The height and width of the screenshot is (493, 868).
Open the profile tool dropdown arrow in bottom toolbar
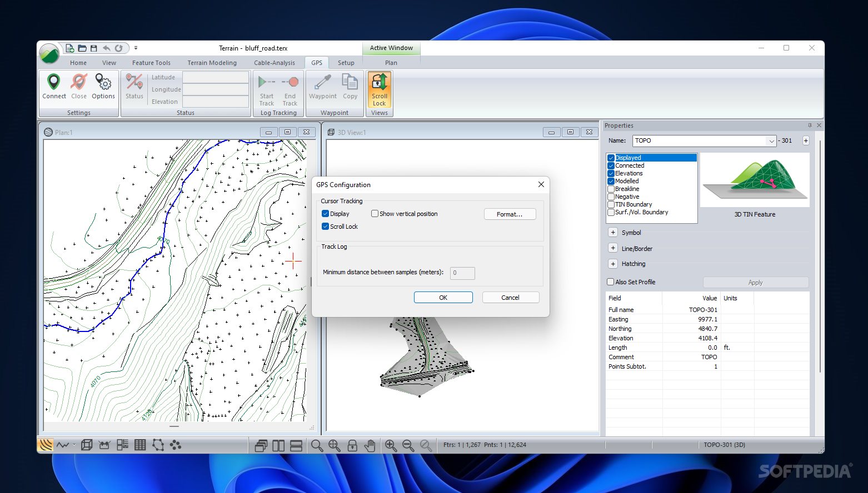click(74, 445)
